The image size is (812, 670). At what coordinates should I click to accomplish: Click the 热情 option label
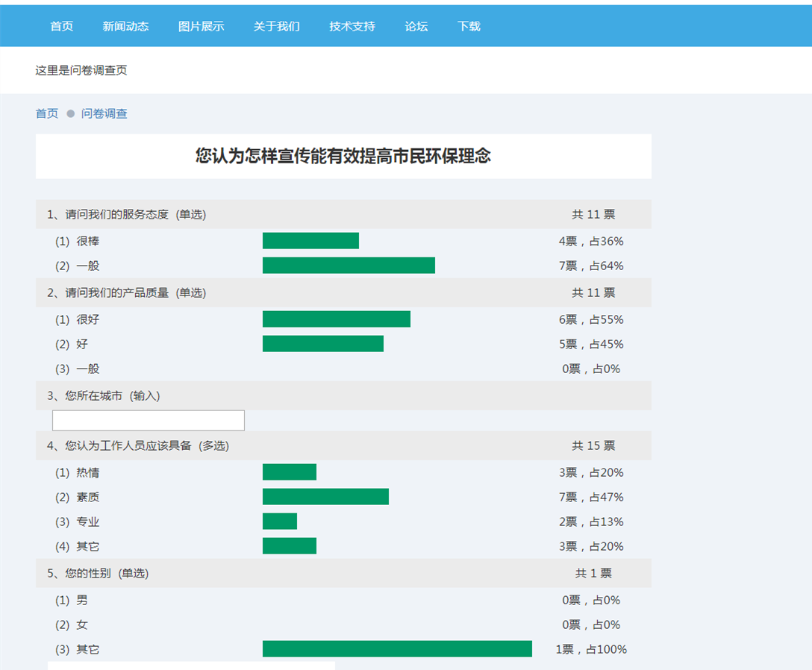(x=88, y=473)
